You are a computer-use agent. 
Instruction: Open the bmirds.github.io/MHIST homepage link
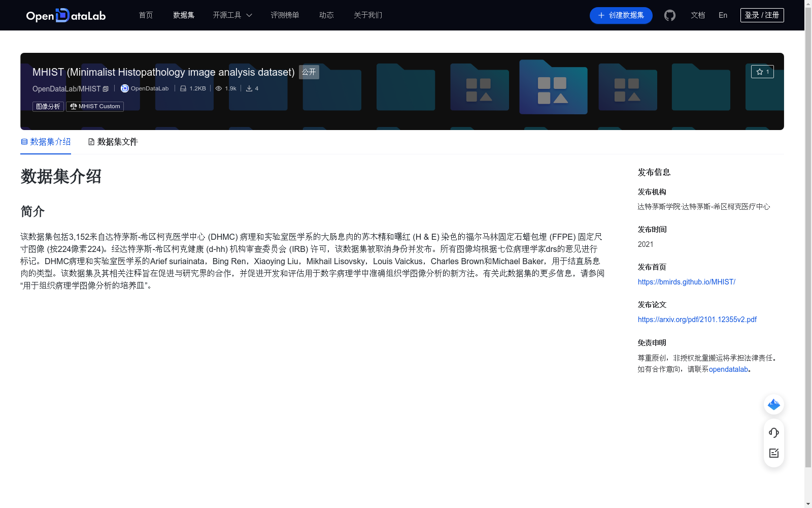pyautogui.click(x=687, y=282)
